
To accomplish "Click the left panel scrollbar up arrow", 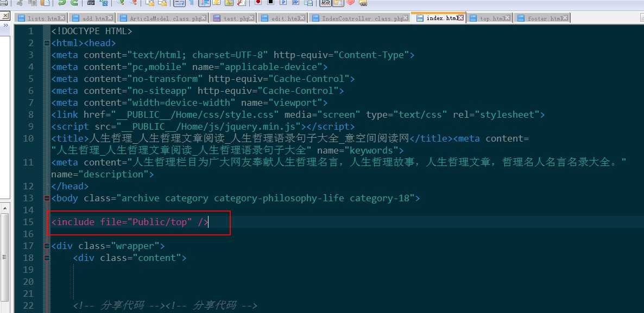I will [x=5, y=208].
